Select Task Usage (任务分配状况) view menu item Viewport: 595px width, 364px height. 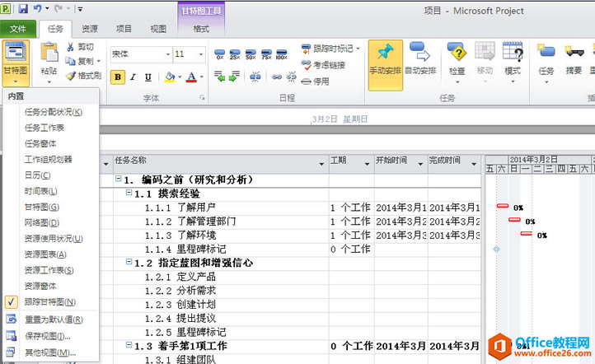click(53, 112)
